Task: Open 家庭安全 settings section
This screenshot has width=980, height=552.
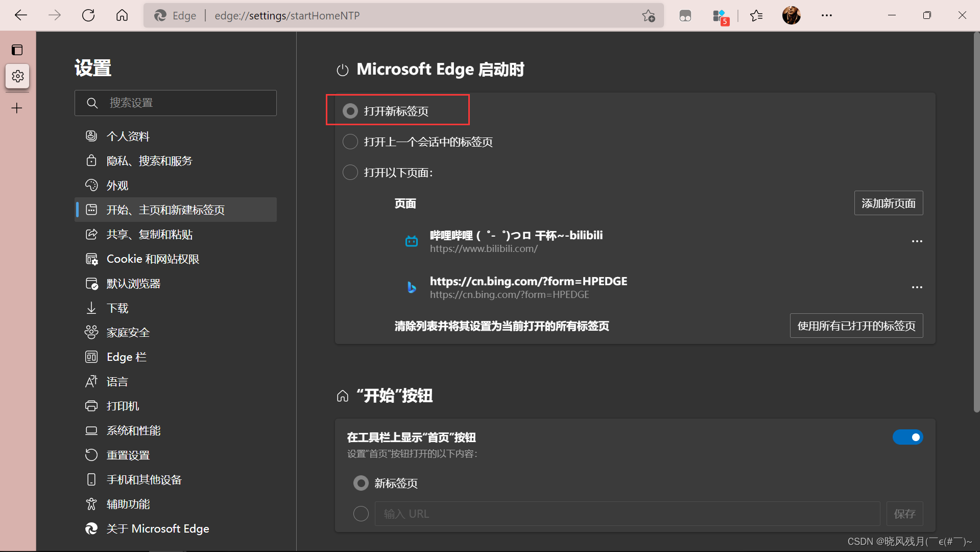Action: 176,332
